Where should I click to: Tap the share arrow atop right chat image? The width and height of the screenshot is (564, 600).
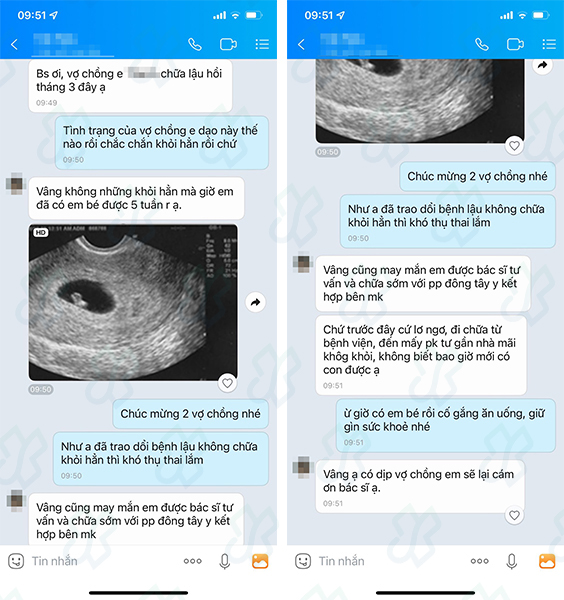click(x=542, y=65)
